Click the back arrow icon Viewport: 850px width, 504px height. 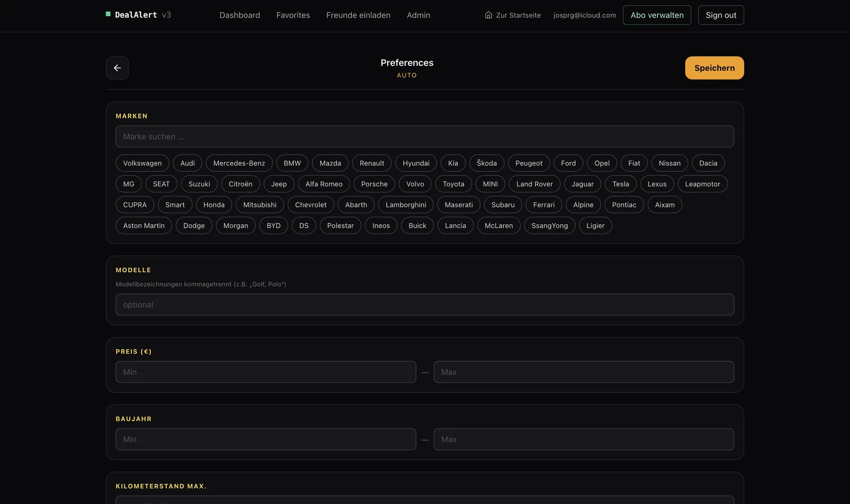117,68
